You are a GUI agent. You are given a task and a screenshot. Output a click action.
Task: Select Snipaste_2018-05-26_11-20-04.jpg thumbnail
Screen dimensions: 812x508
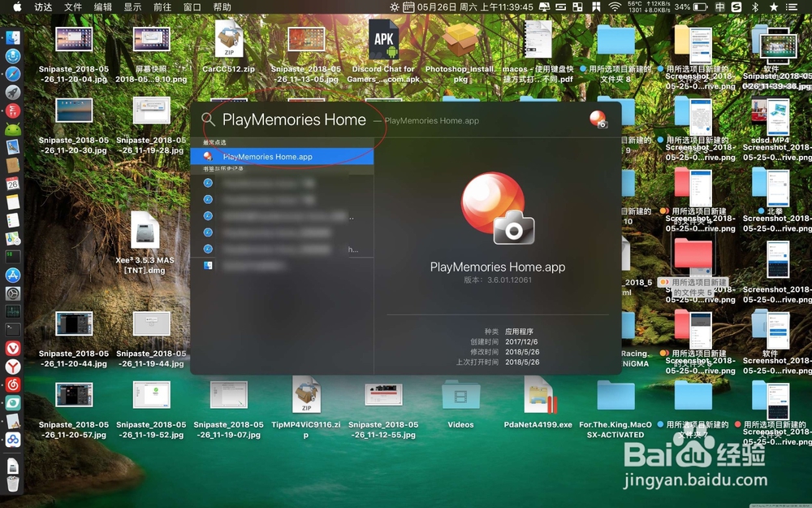tap(74, 39)
